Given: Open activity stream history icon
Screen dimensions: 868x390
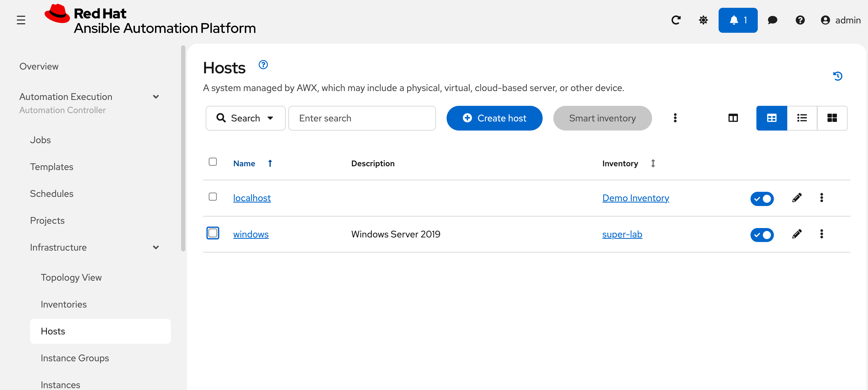Looking at the screenshot, I should click(x=838, y=76).
